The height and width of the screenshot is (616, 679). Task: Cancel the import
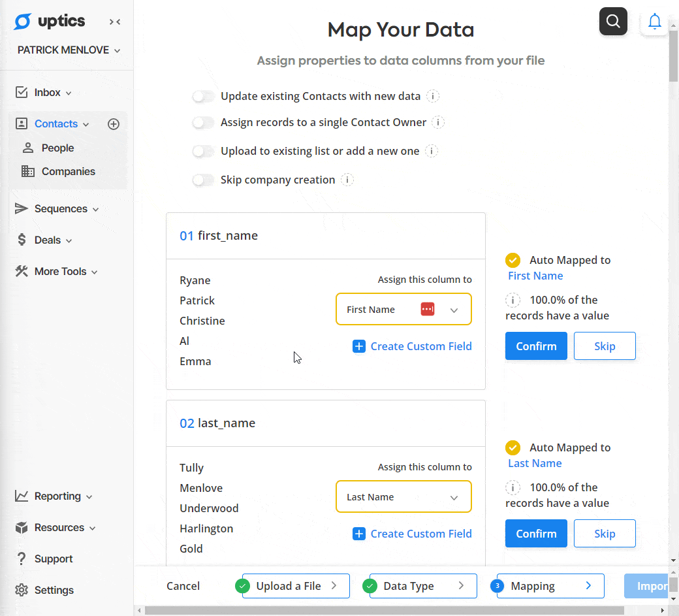[x=183, y=586]
